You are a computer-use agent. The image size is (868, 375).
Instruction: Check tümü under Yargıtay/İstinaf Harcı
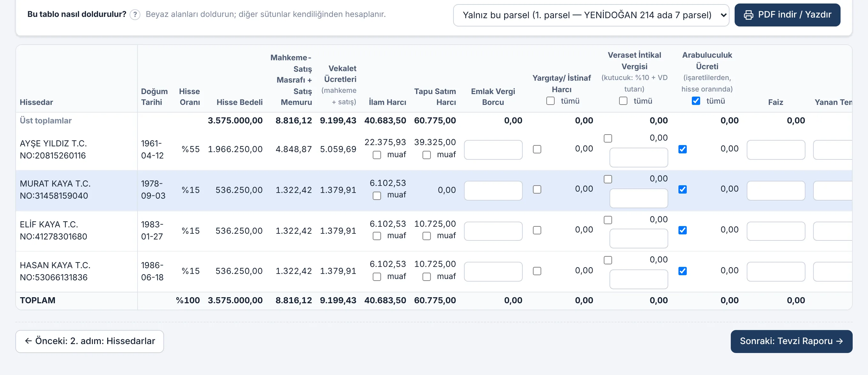[550, 101]
